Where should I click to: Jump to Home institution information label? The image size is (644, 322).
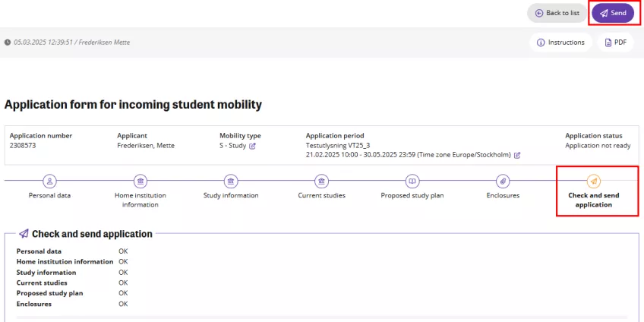140,200
